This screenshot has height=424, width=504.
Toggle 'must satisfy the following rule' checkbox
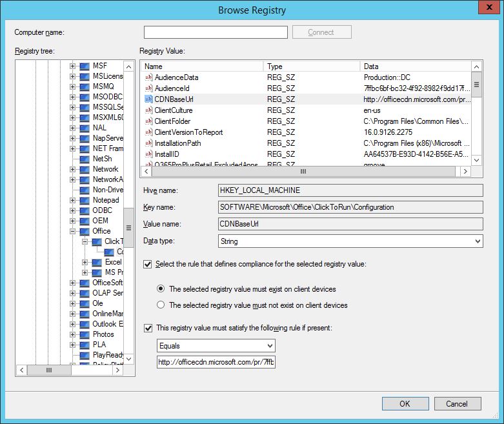(148, 328)
